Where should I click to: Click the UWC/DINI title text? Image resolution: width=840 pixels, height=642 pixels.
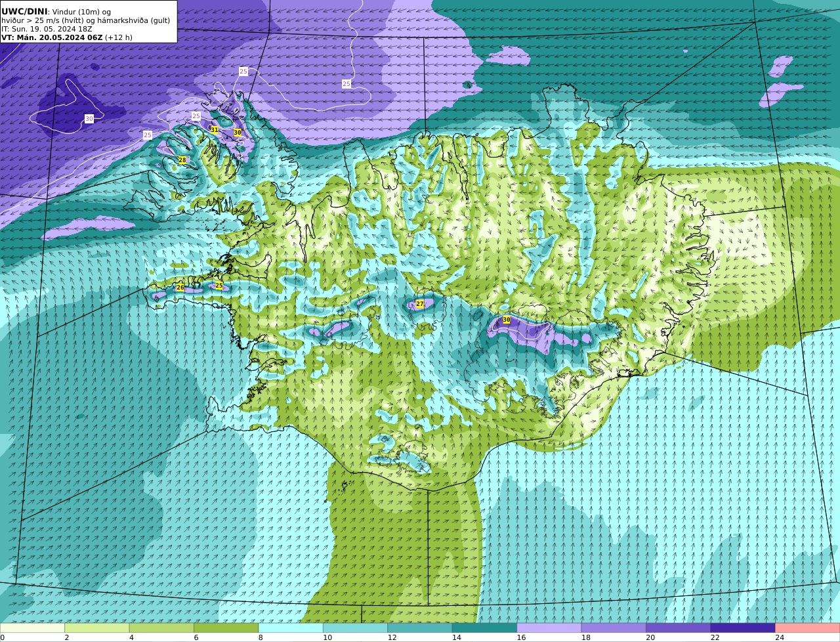24,11
